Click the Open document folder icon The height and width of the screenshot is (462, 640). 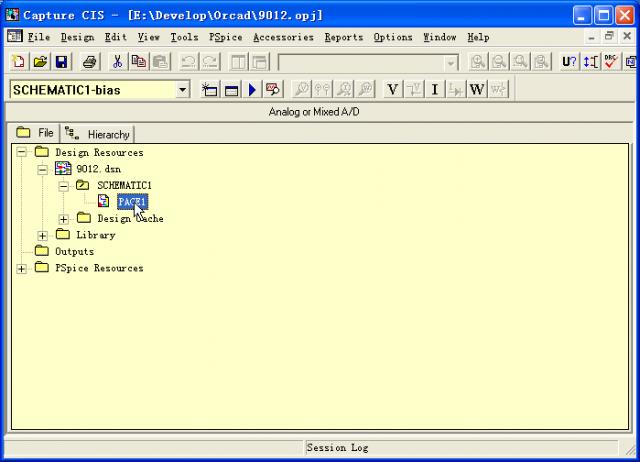click(x=40, y=62)
